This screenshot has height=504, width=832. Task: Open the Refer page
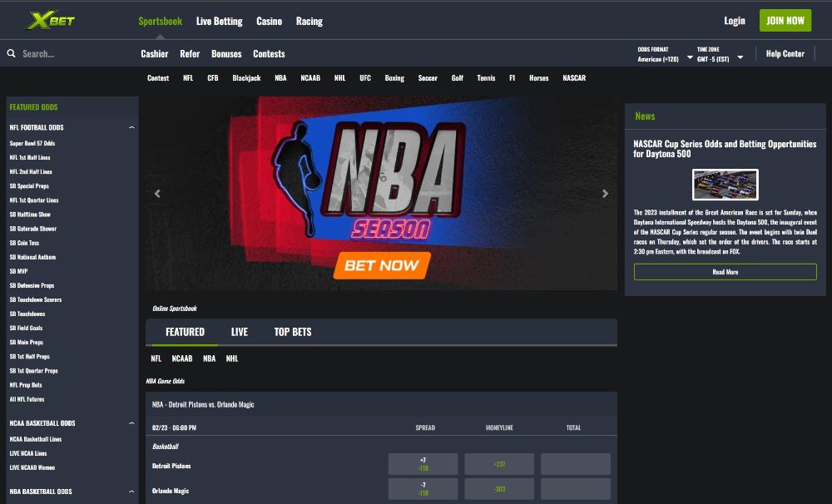click(x=190, y=53)
